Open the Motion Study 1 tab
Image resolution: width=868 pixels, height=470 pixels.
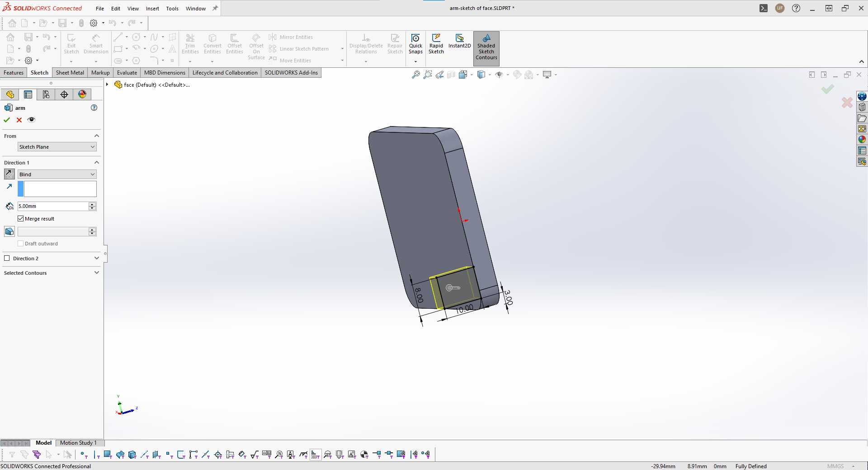click(78, 443)
